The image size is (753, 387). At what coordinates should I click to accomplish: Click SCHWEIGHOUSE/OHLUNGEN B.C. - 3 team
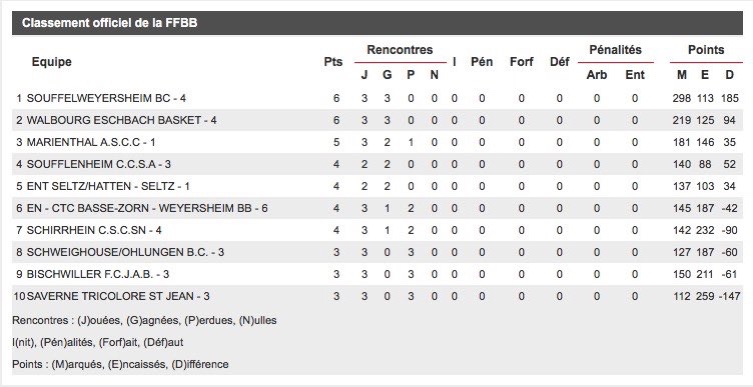click(x=125, y=252)
